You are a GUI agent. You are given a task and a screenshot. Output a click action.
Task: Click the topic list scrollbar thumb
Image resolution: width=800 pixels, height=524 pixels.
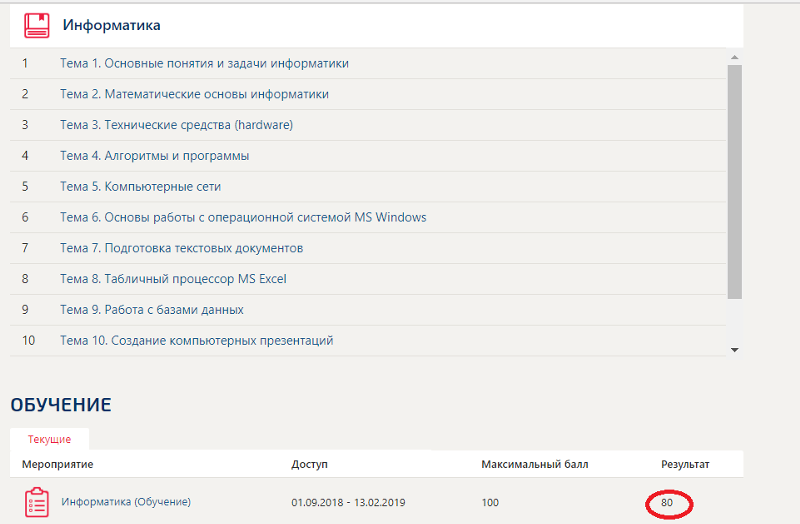click(x=735, y=182)
